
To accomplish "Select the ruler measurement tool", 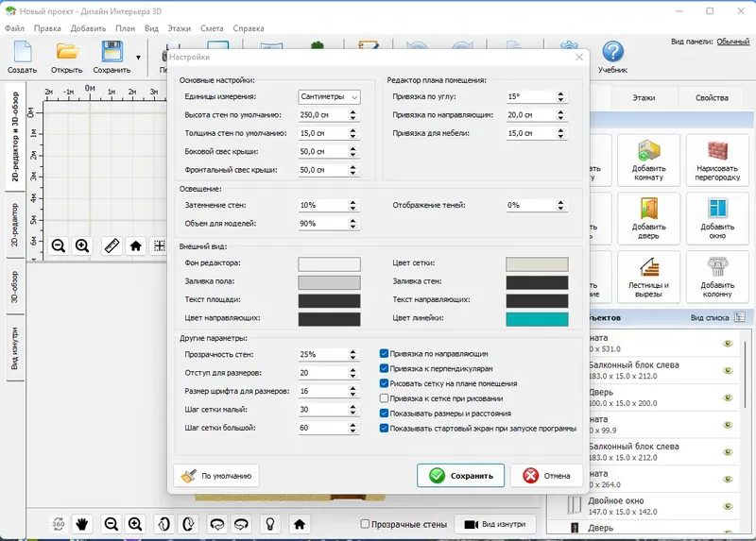I will (112, 246).
